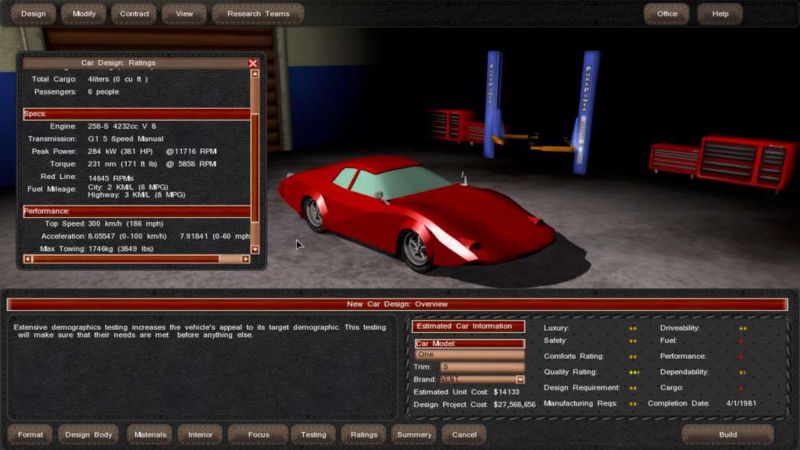Image resolution: width=800 pixels, height=450 pixels.
Task: Click the Estimated Car Information header
Action: tap(468, 326)
